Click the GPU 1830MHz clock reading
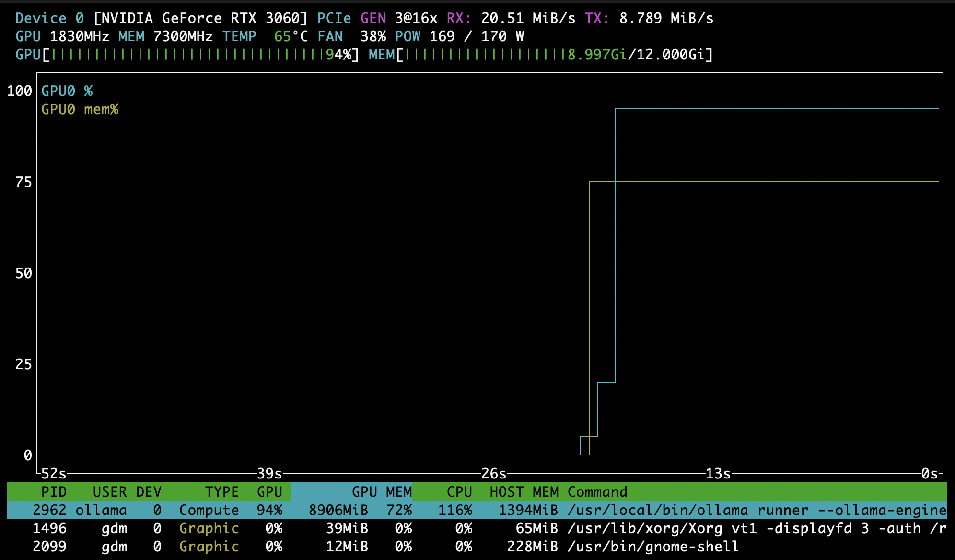This screenshot has width=955, height=560. tap(62, 36)
